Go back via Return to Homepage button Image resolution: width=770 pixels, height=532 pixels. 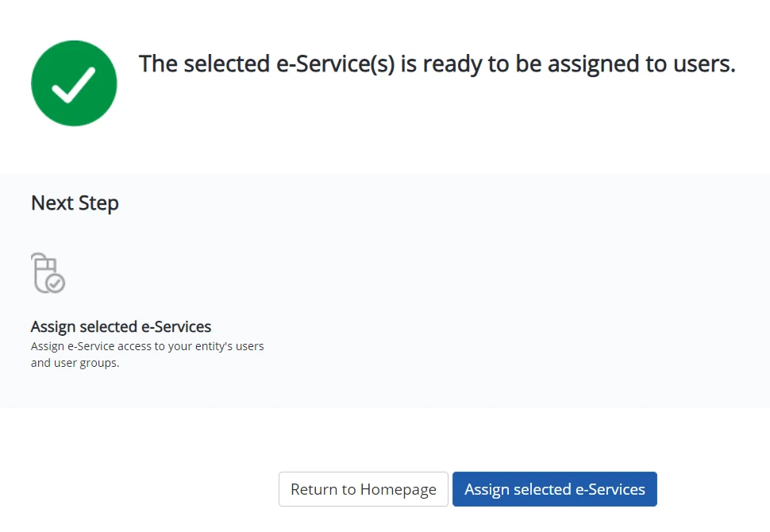click(364, 489)
